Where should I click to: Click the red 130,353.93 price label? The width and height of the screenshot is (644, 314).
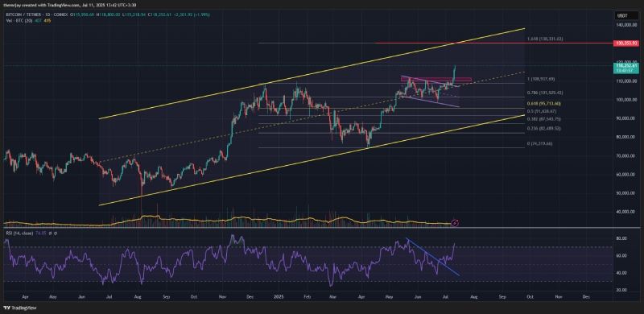click(x=626, y=43)
